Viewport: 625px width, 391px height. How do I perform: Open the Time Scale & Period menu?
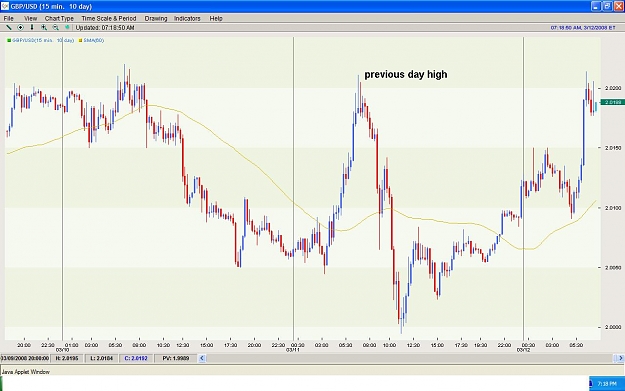pyautogui.click(x=109, y=18)
